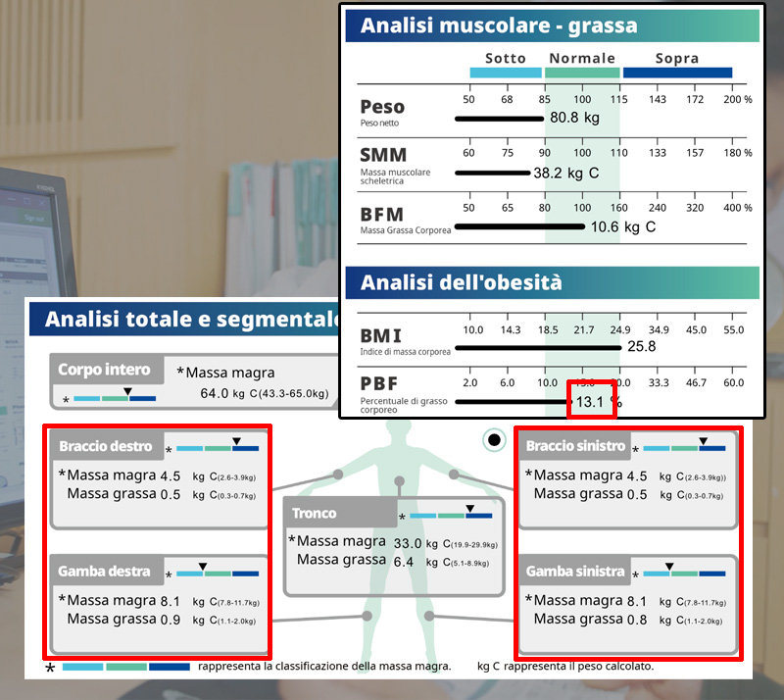Click the triangle marker in Gamba destra panel

point(203,566)
